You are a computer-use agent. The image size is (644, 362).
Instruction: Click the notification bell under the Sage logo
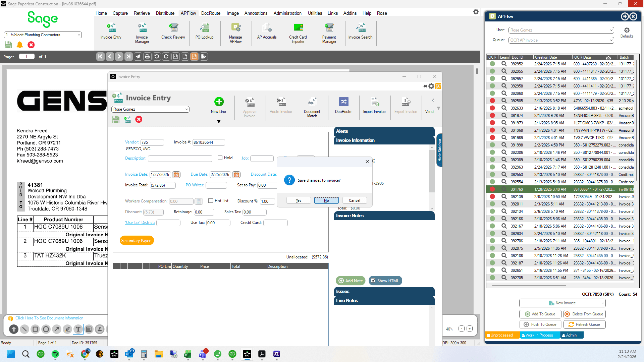pos(20,45)
